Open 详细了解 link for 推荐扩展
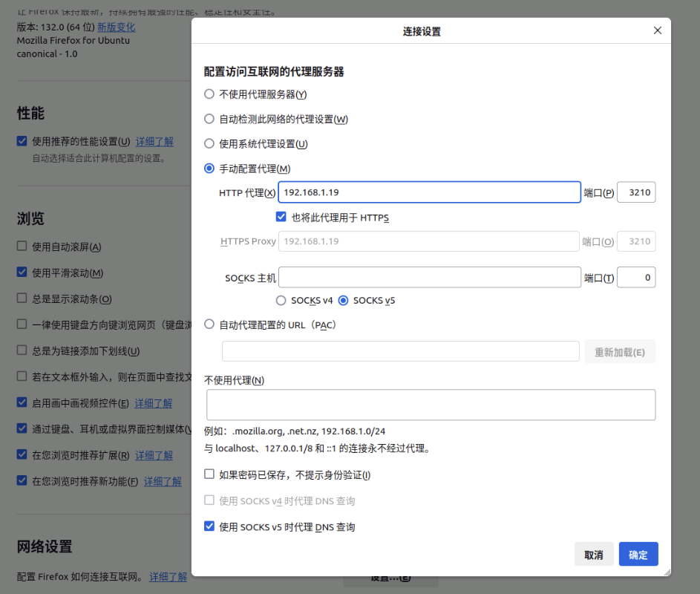This screenshot has height=594, width=700. pyautogui.click(x=154, y=456)
